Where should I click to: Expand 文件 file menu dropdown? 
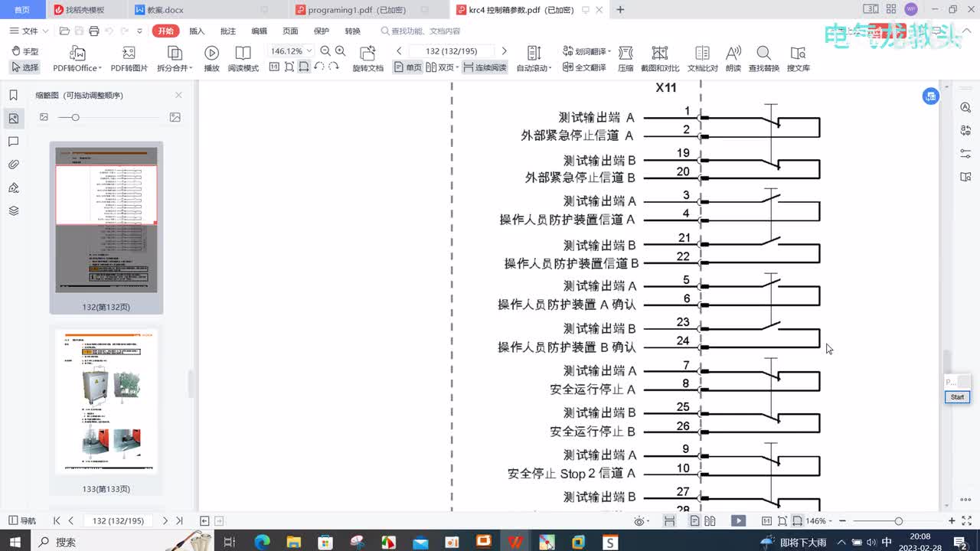coord(30,31)
